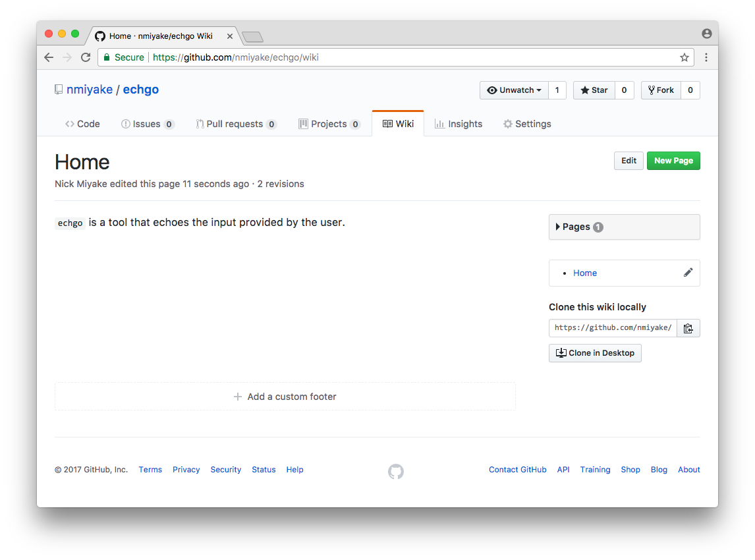Open a new browser tab
Image resolution: width=755 pixels, height=560 pixels.
252,37
